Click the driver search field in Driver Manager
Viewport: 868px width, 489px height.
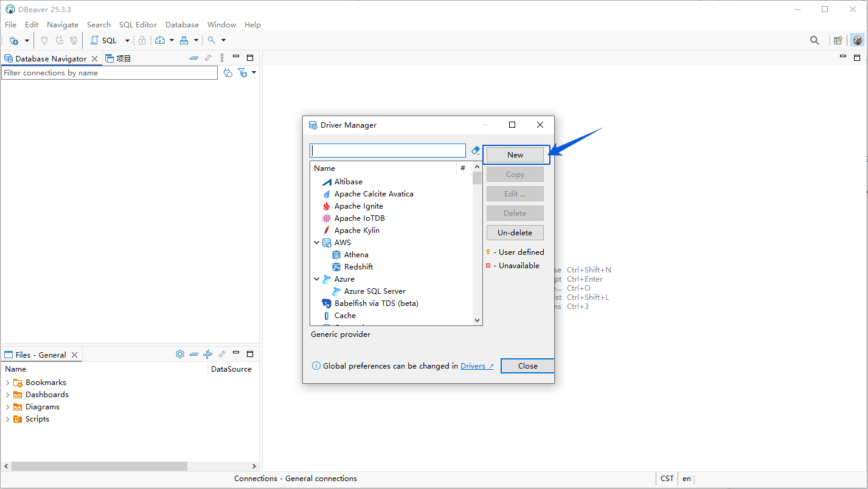coord(388,150)
